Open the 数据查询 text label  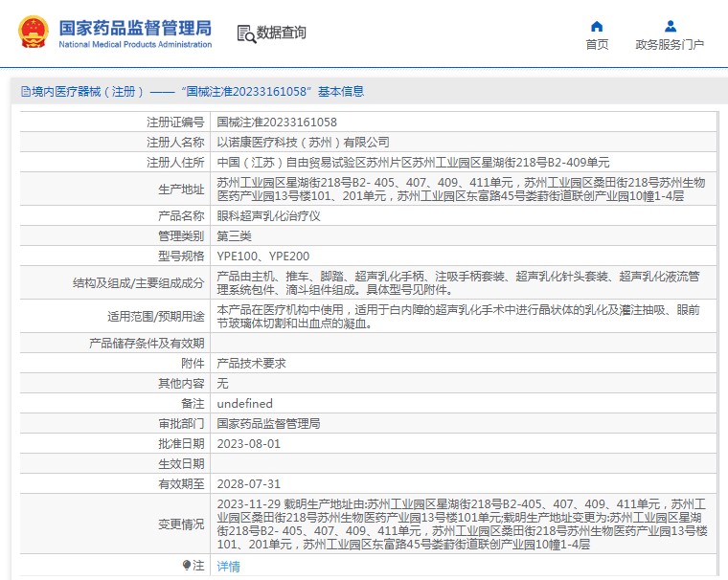[x=282, y=33]
